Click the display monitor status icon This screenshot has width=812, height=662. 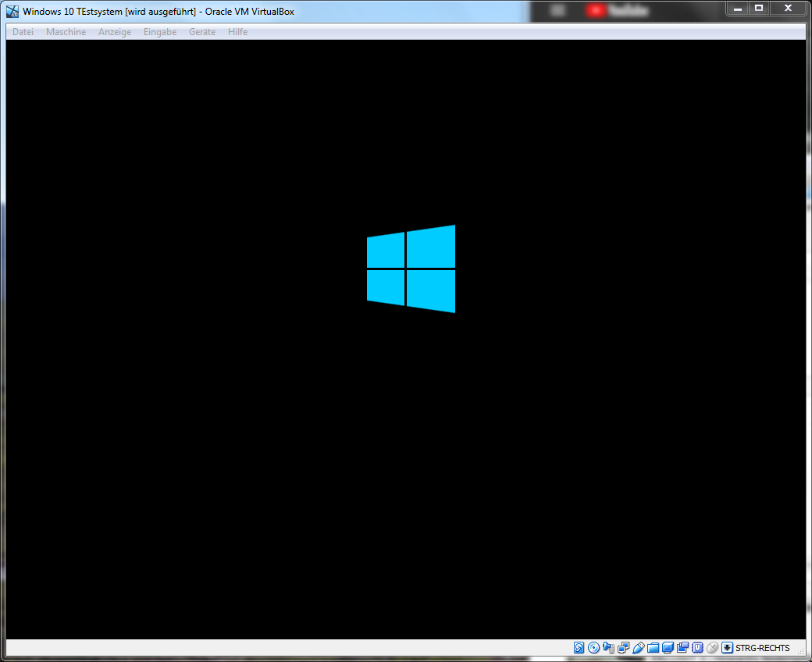coord(668,648)
